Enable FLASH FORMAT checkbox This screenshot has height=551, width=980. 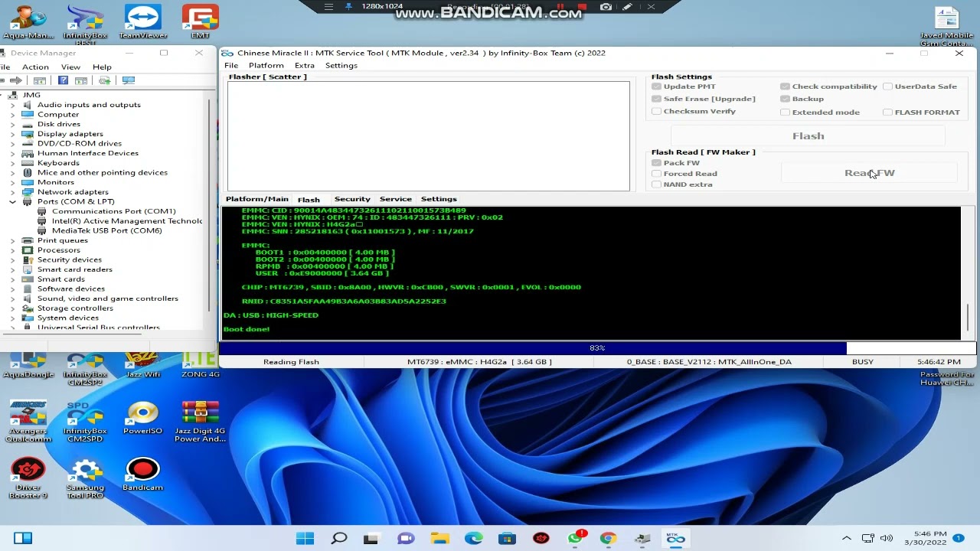[887, 112]
